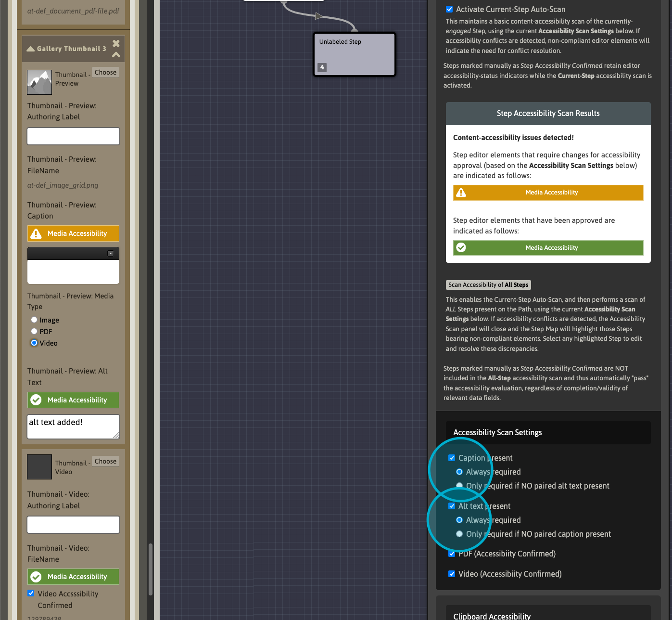
Task: Uncheck Video Accessibility Confirmed in the left panel
Action: [31, 594]
